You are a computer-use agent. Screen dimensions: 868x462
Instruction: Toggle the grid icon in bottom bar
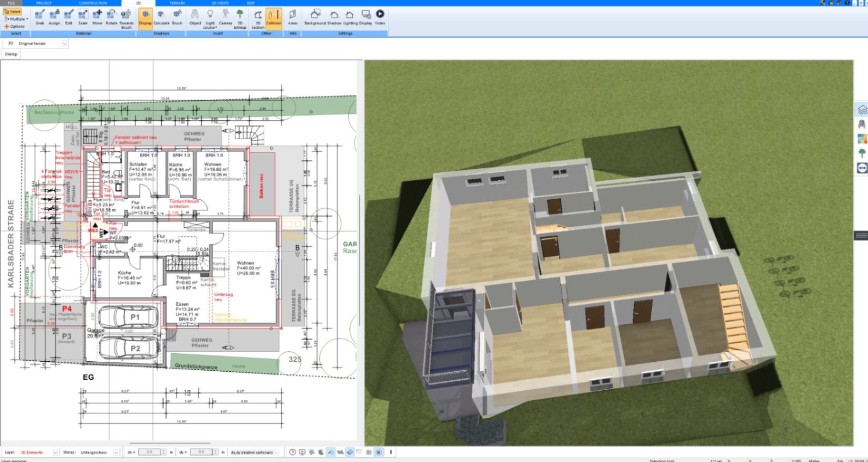(369, 453)
